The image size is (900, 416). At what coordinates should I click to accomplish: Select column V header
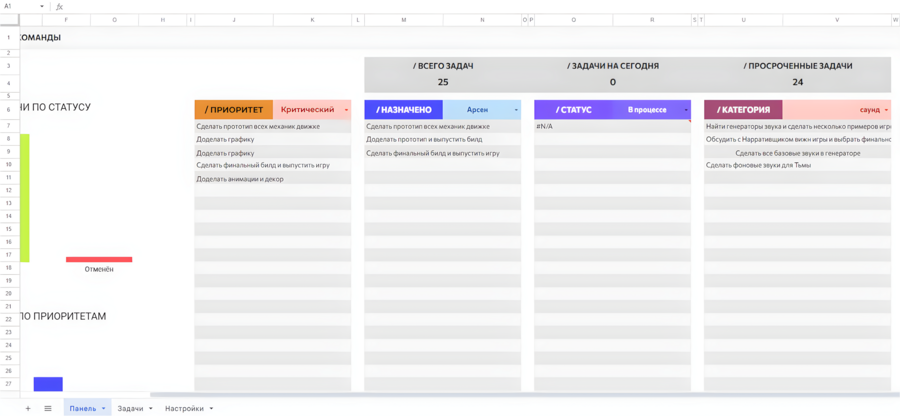tap(837, 20)
